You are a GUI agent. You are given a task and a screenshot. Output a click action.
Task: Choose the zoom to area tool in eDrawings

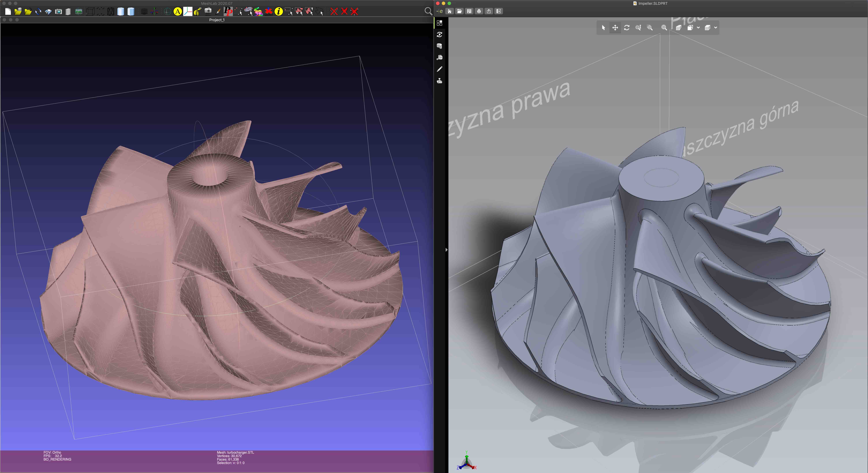650,28
